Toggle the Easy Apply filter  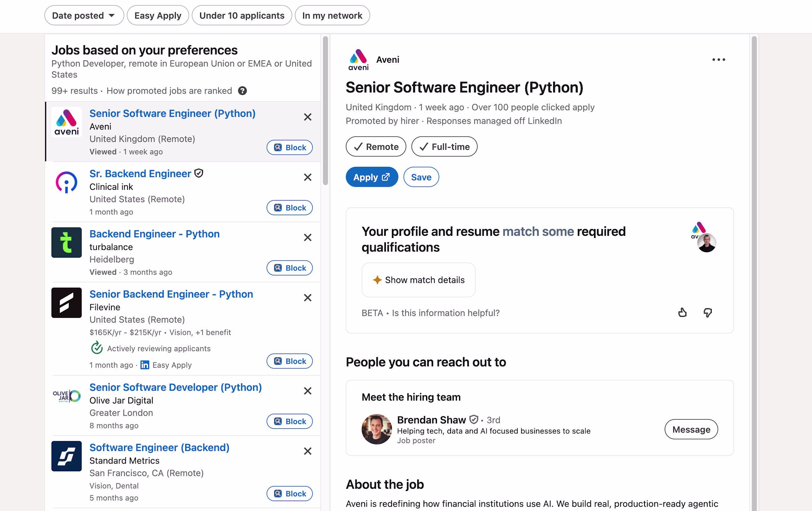158,16
